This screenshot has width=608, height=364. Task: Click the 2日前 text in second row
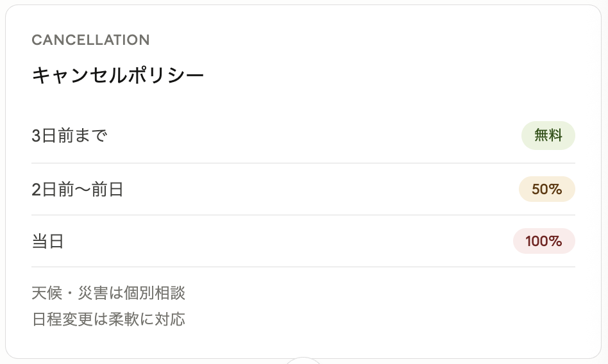coord(53,190)
